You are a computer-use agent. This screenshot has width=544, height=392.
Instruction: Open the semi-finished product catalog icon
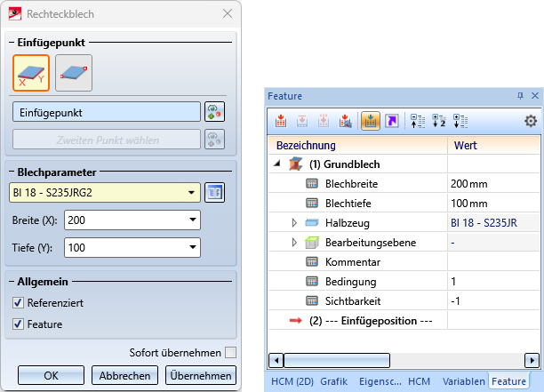click(214, 192)
